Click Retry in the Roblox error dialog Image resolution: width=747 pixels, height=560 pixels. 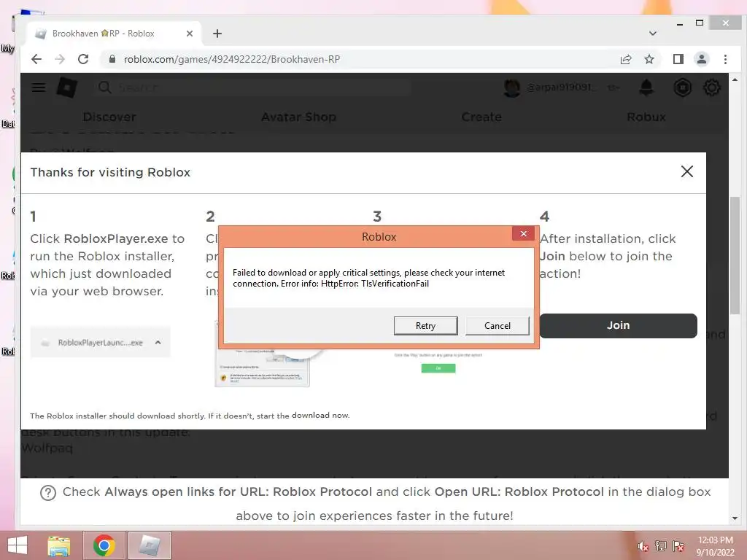click(425, 326)
